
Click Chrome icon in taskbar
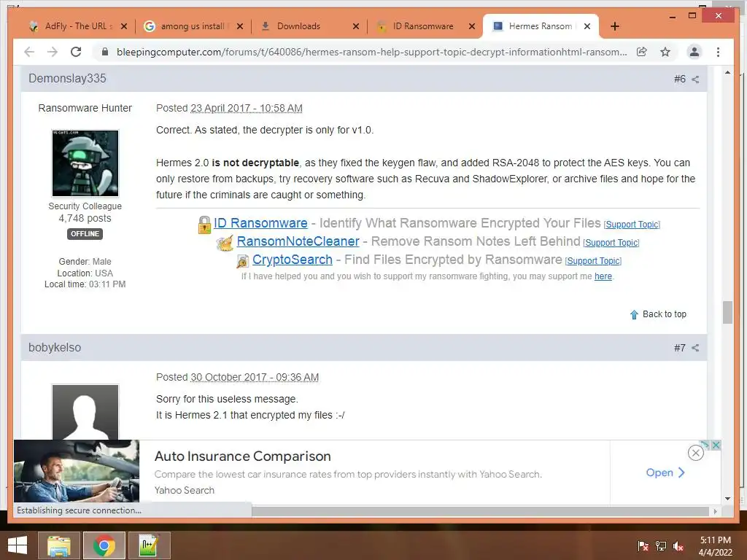(104, 545)
